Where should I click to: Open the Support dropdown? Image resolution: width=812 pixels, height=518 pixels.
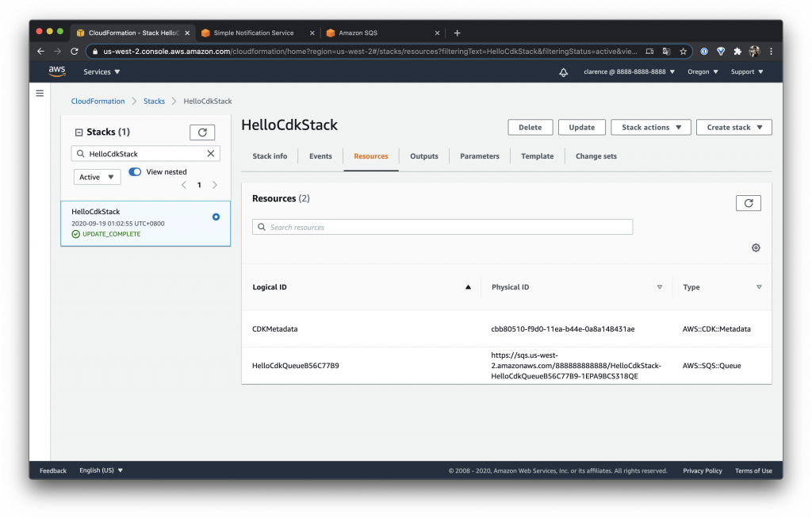tap(747, 72)
